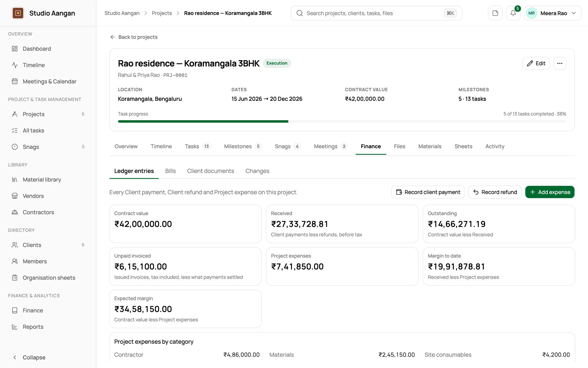588x368 pixels.
Task: Select the Bills sub-tab
Action: tap(170, 171)
